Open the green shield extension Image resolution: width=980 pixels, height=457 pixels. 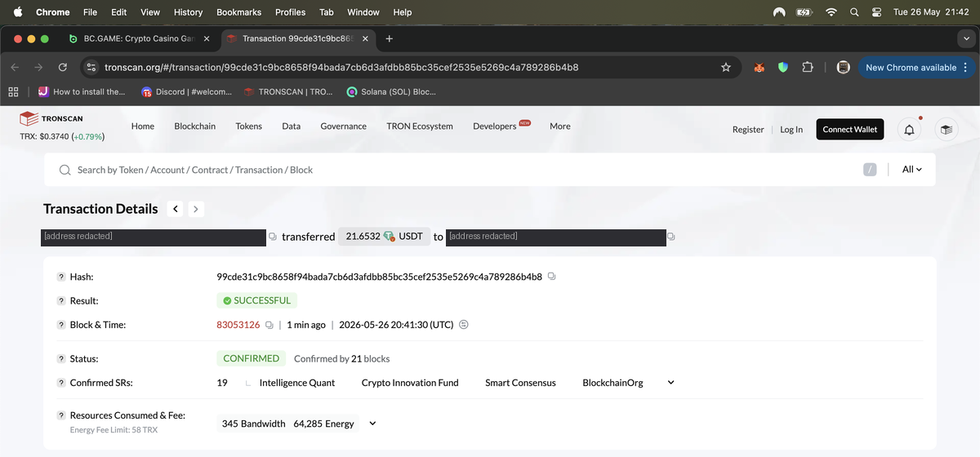pyautogui.click(x=783, y=67)
